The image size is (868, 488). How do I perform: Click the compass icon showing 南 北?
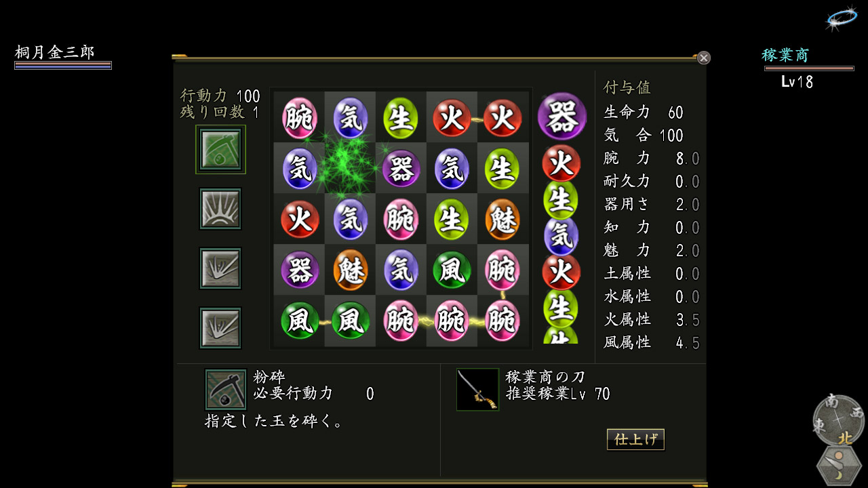pos(840,418)
